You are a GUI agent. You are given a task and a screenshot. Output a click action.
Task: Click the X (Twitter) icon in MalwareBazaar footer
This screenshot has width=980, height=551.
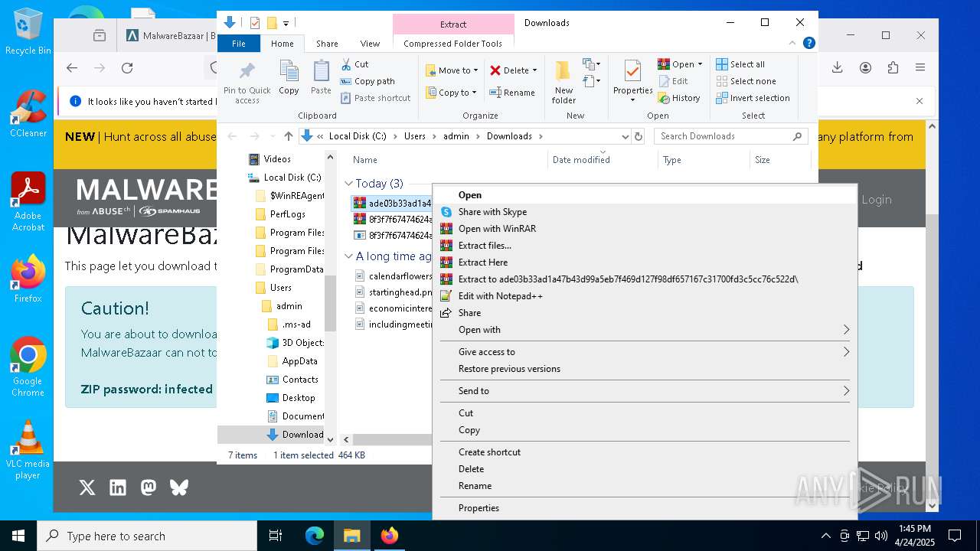87,487
